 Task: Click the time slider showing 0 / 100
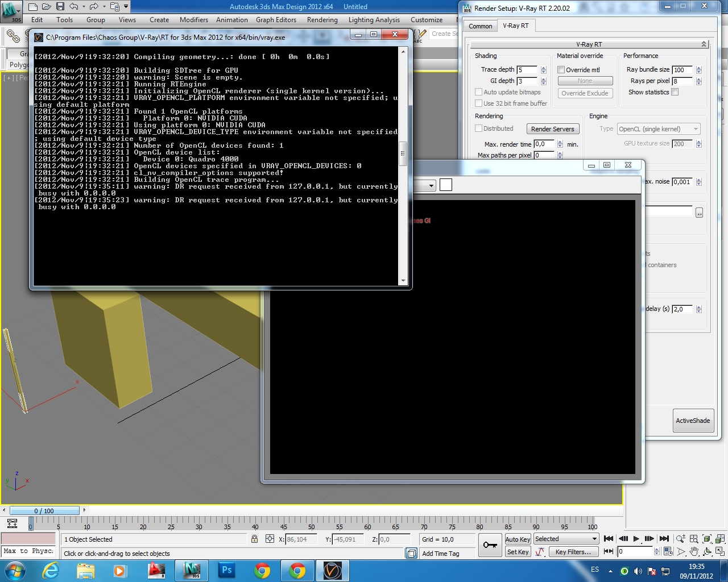(x=44, y=510)
